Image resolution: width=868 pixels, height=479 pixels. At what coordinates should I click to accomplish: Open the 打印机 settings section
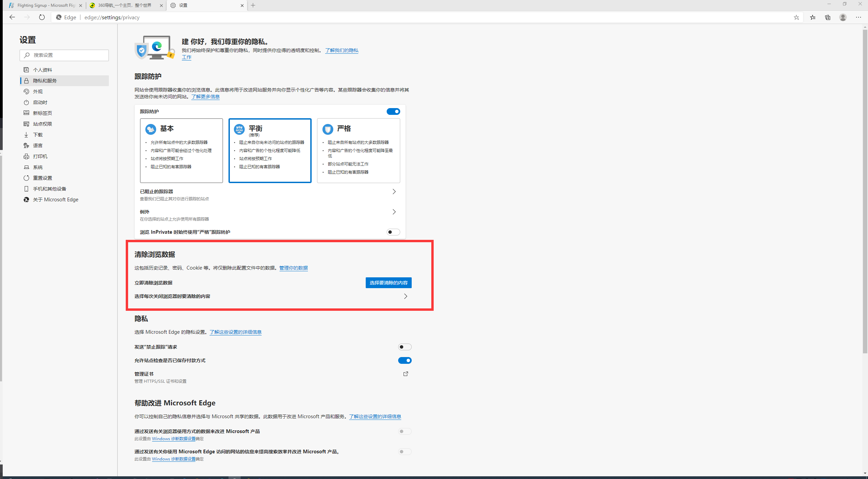40,156
